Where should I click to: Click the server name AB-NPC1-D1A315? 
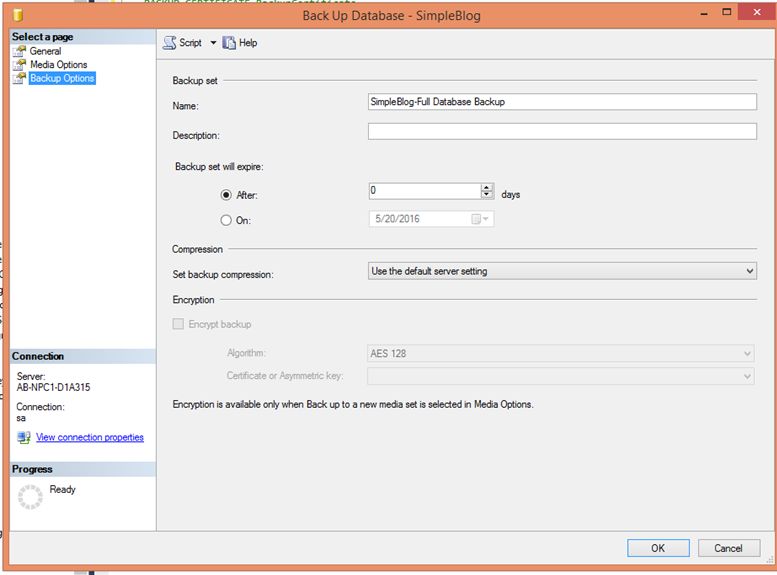[x=54, y=388]
